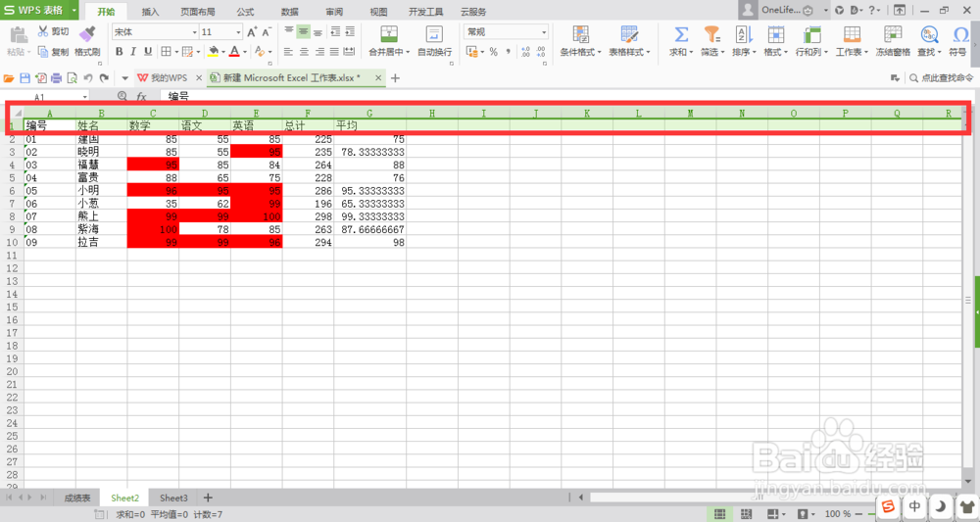Switch to 成绩表 sheet tab
The image size is (980, 522).
click(x=77, y=498)
